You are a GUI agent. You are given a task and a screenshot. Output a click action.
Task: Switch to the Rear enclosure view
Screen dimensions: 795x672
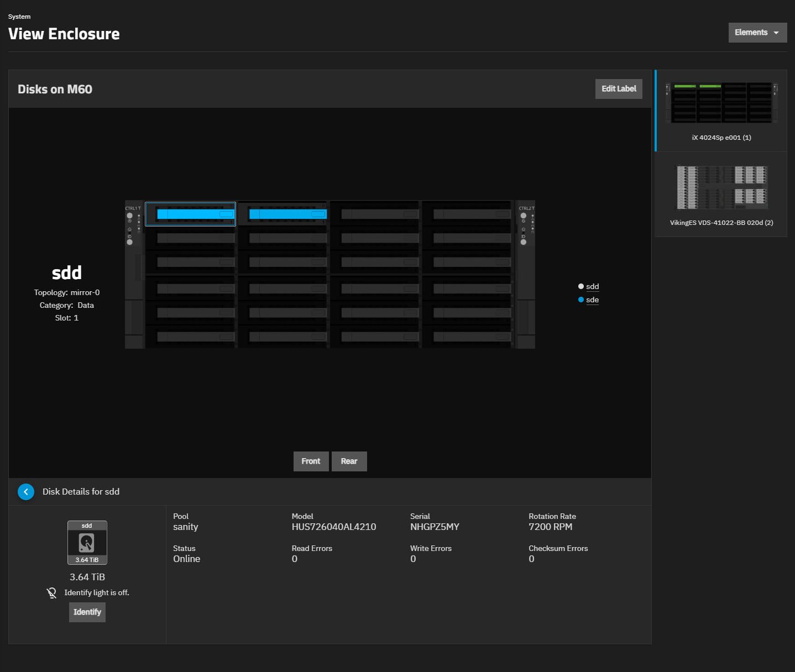click(349, 461)
